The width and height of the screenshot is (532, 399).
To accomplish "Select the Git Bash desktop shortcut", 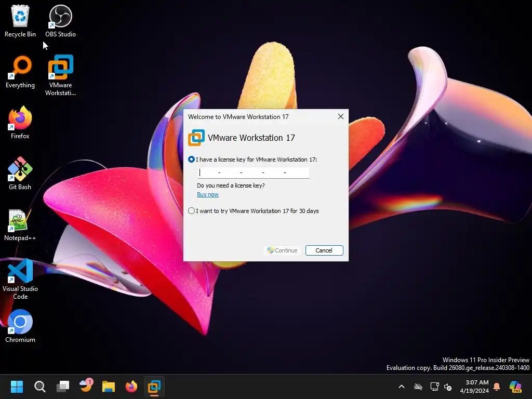I will [20, 174].
